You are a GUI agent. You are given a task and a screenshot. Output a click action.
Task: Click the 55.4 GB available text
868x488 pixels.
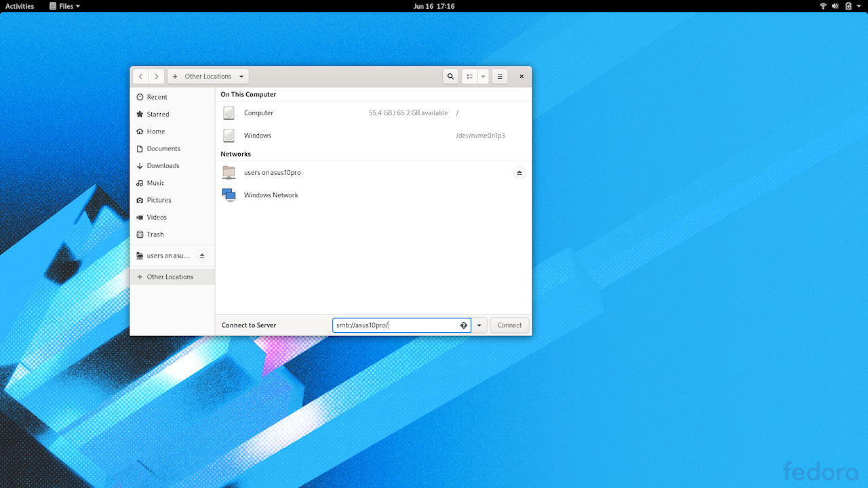(x=408, y=113)
